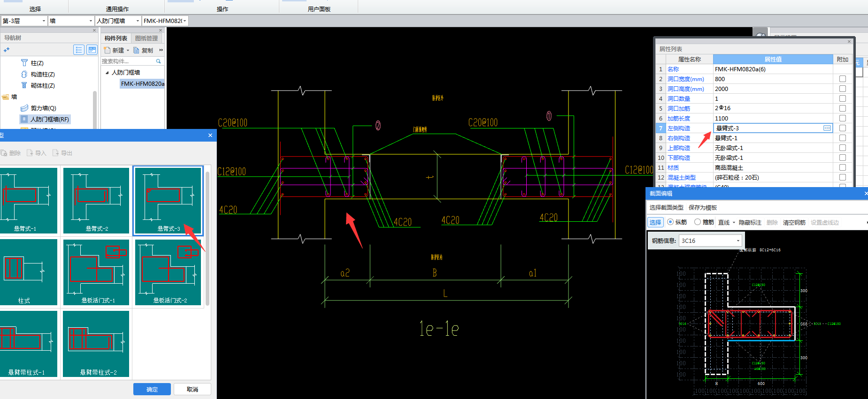Click the 剪力墙(Q) shear wall icon
Viewport: 868px width, 399px height.
pos(24,108)
